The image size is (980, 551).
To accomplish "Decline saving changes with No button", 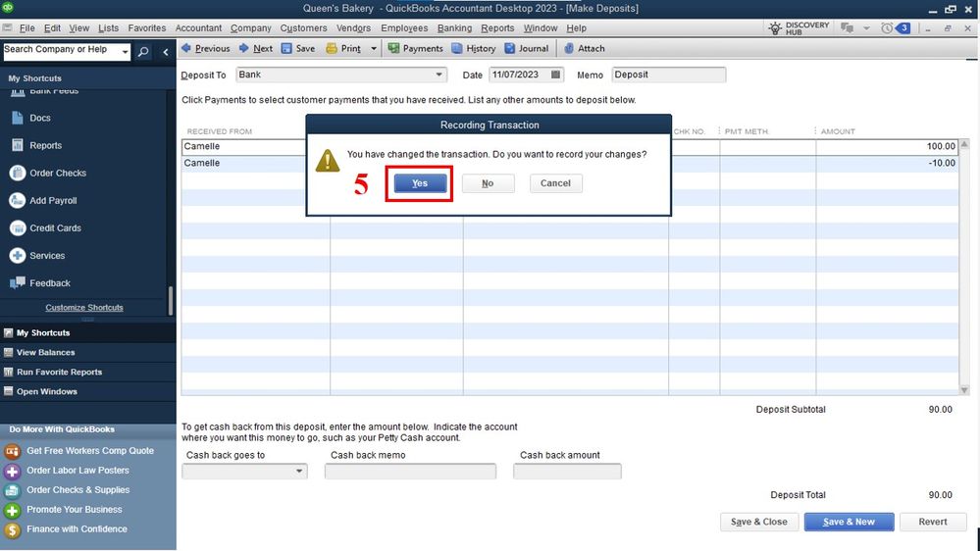I will 488,183.
